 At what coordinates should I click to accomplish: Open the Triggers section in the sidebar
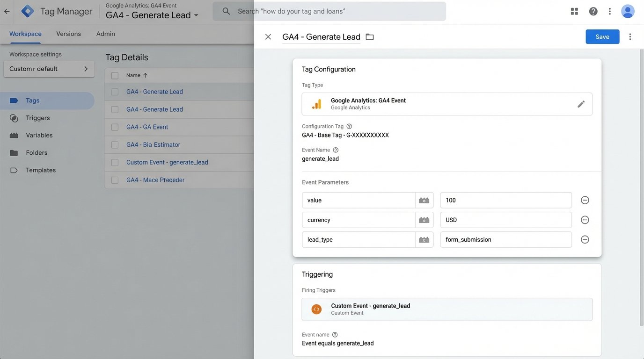coord(38,117)
